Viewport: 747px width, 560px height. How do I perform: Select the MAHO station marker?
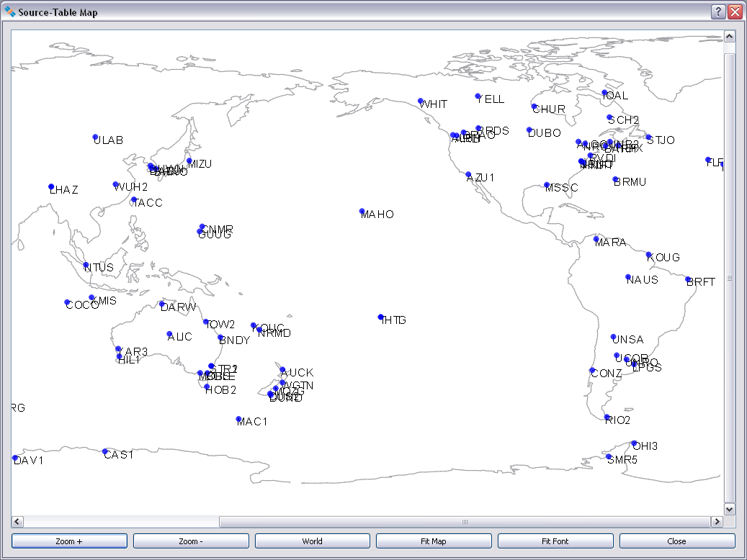coord(361,211)
